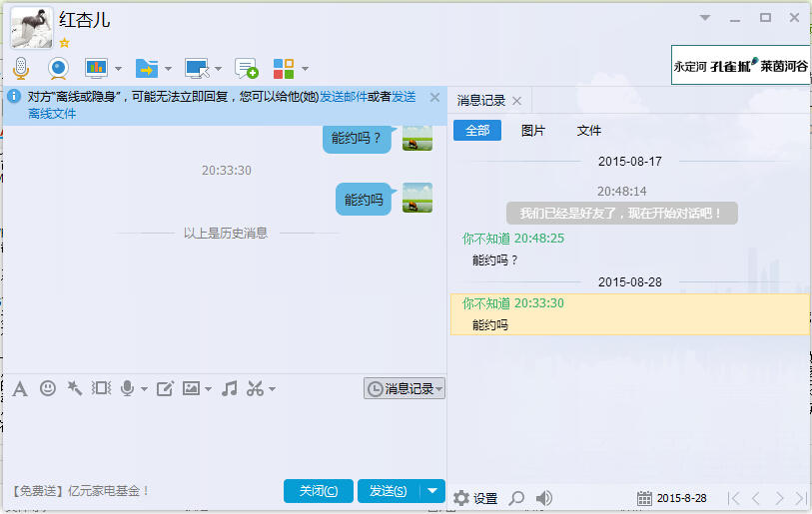Toggle the 消息记录 history button
Image resolution: width=812 pixels, height=514 pixels.
404,388
